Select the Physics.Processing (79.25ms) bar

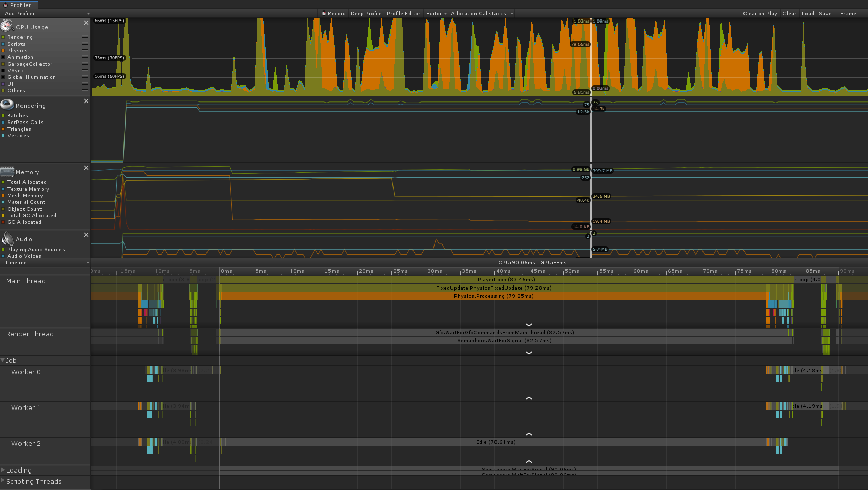pyautogui.click(x=493, y=296)
